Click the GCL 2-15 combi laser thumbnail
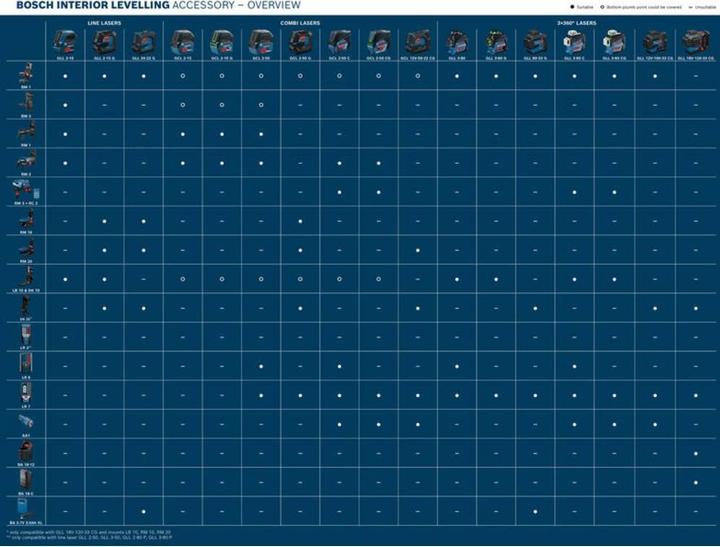This screenshot has height=547, width=720. click(x=183, y=42)
